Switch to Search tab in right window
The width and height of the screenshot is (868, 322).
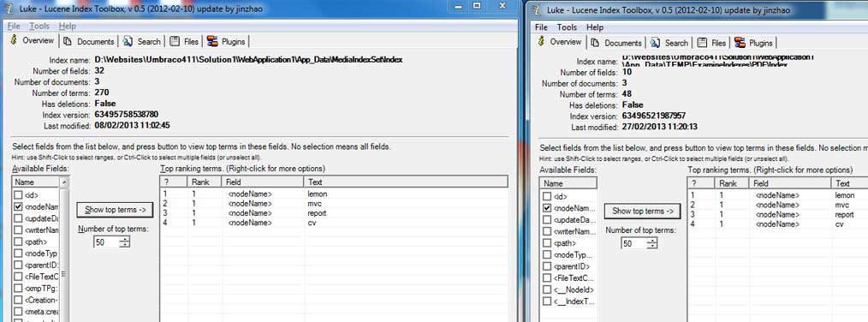point(669,43)
